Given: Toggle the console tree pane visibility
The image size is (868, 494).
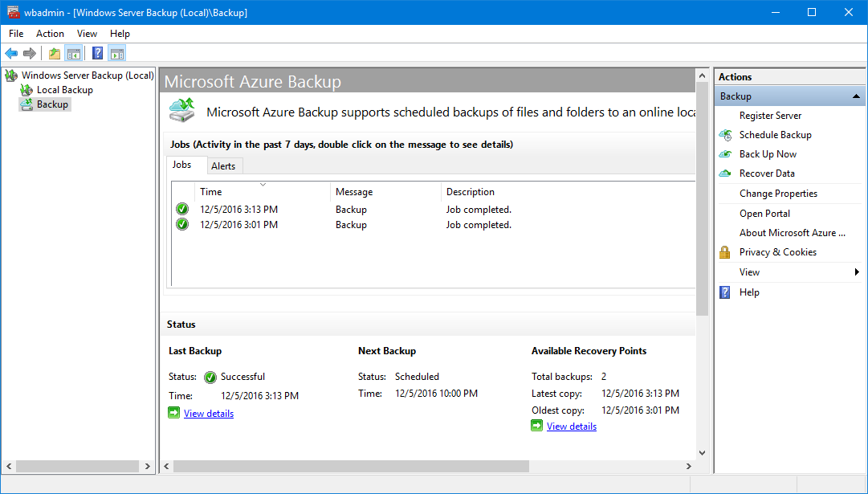Looking at the screenshot, I should 73,53.
